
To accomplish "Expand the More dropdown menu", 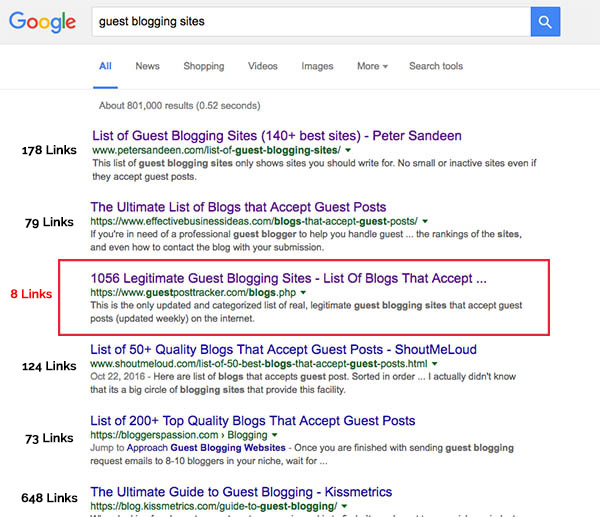I will click(x=372, y=66).
